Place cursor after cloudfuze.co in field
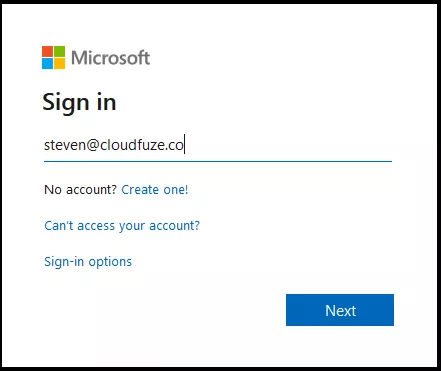The height and width of the screenshot is (371, 441). 184,145
